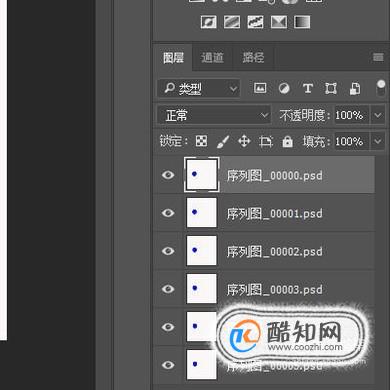Lock layer position move icon
The image size is (390, 390).
pos(244,141)
